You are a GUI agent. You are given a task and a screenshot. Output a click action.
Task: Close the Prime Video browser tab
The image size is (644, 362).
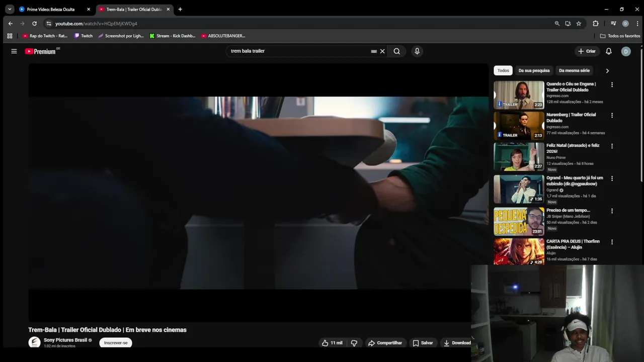89,10
